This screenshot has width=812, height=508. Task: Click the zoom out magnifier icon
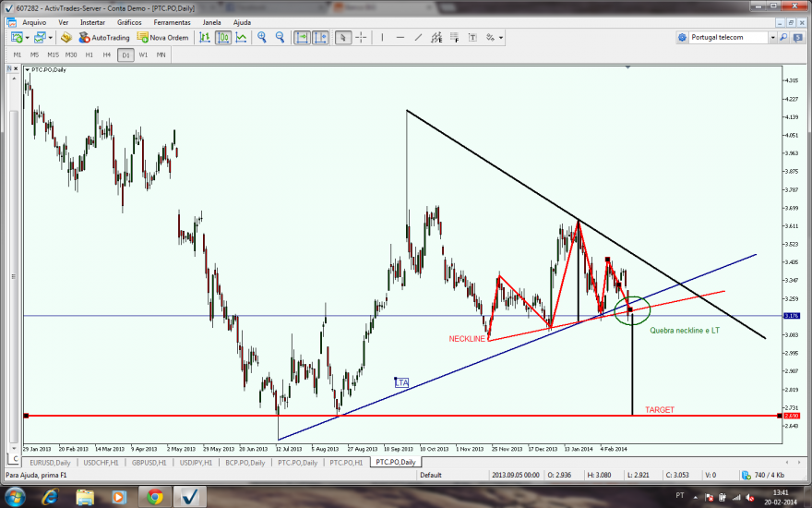pos(281,37)
